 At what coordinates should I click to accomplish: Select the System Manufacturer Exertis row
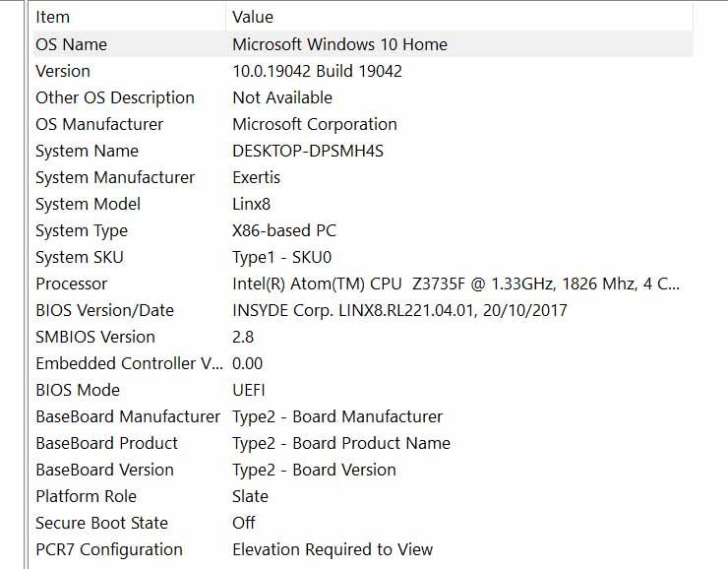[x=363, y=177]
